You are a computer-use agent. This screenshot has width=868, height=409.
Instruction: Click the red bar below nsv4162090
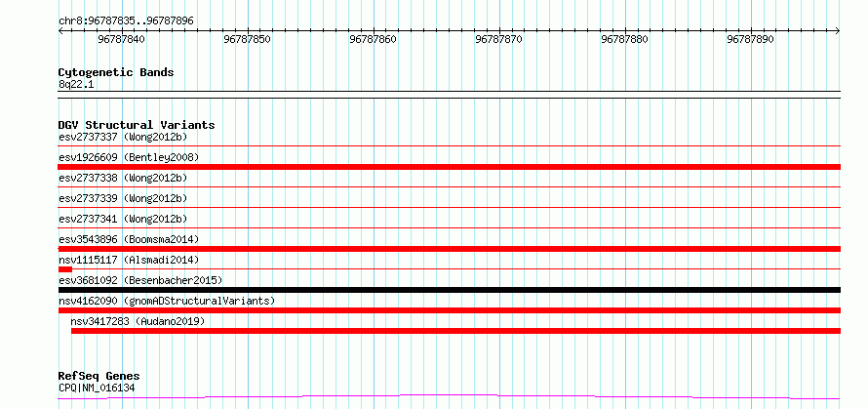pyautogui.click(x=450, y=310)
